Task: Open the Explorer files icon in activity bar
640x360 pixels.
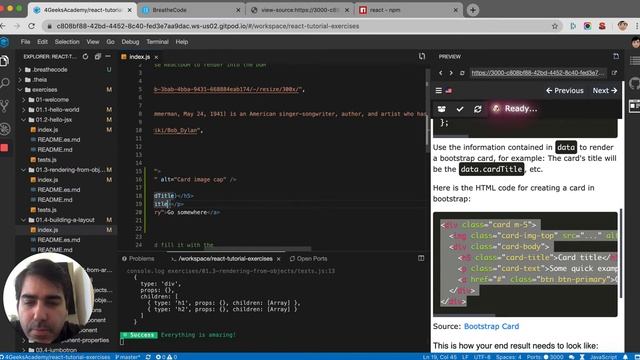Action: pyautogui.click(x=4, y=61)
